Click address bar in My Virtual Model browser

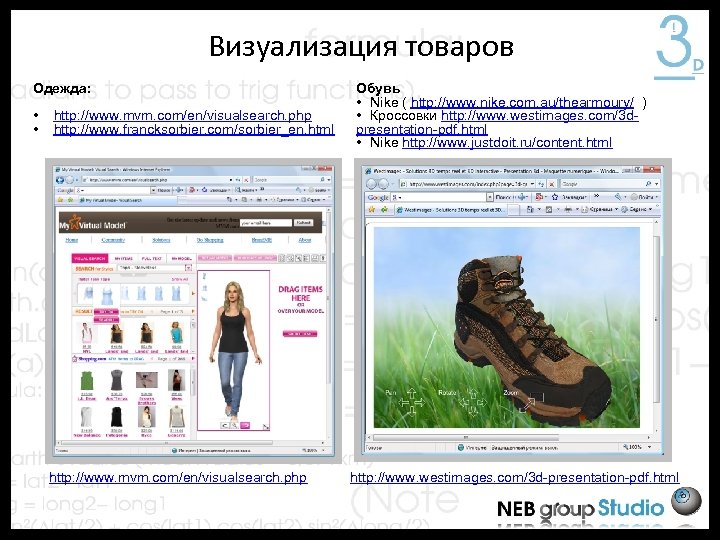156,180
